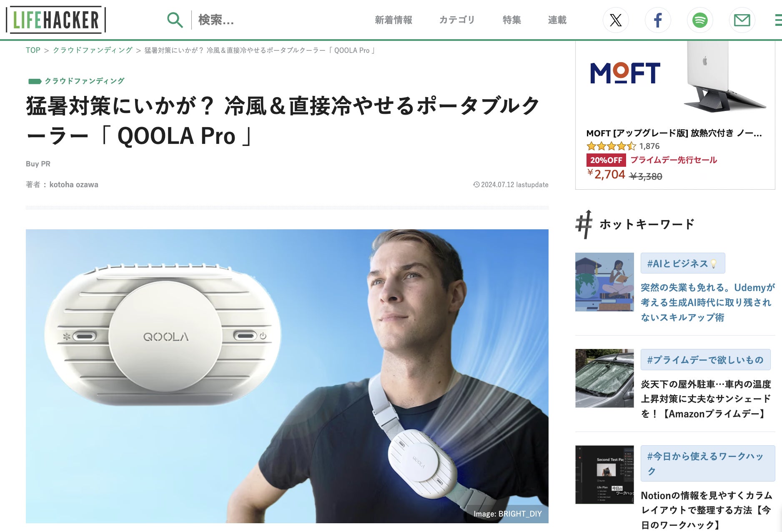Open the hamburger menu at header edge
This screenshot has width=782, height=532.
click(x=778, y=20)
